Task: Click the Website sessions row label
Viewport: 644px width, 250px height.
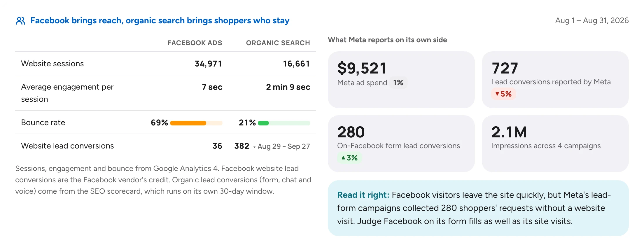Action: click(52, 64)
